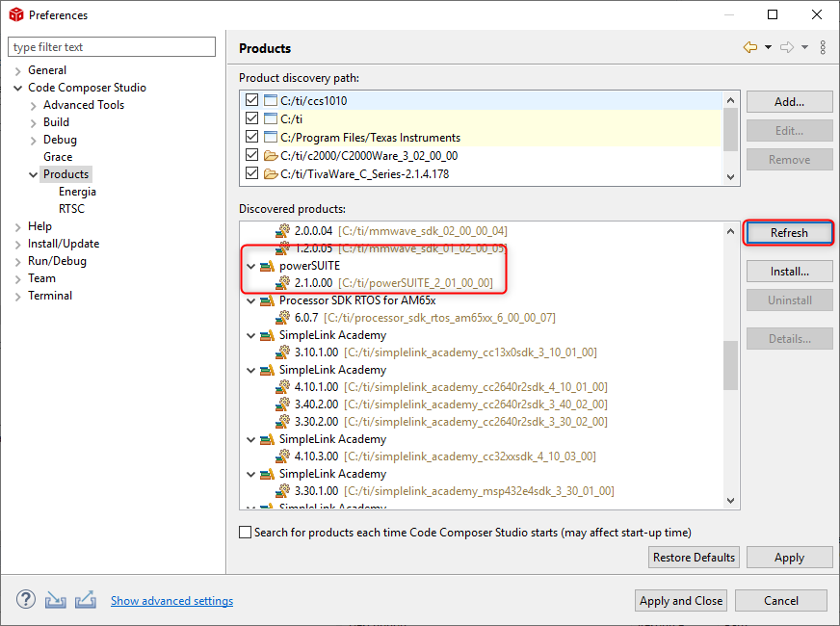Expand the General preferences node

click(x=18, y=70)
